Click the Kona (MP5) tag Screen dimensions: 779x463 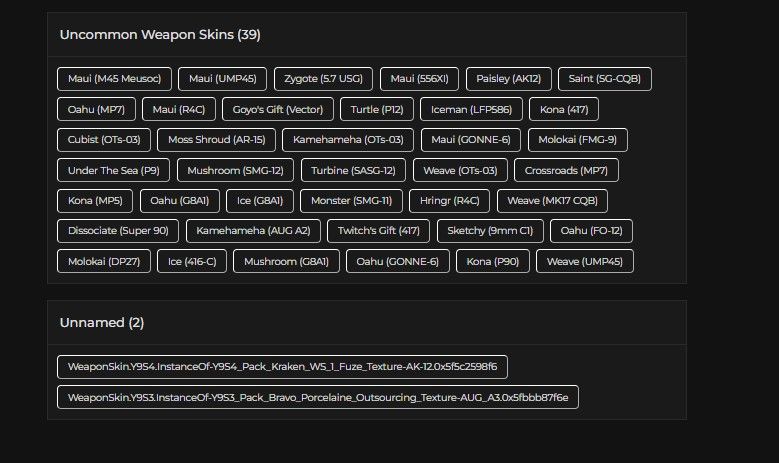point(95,201)
